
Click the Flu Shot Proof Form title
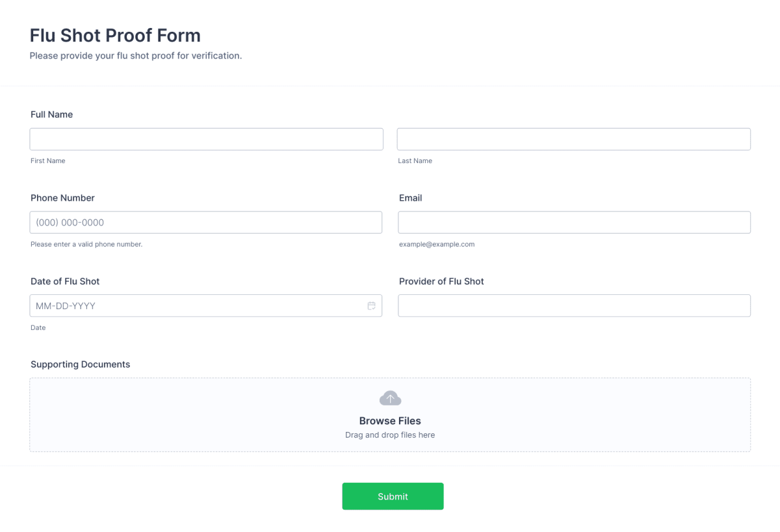tap(115, 35)
